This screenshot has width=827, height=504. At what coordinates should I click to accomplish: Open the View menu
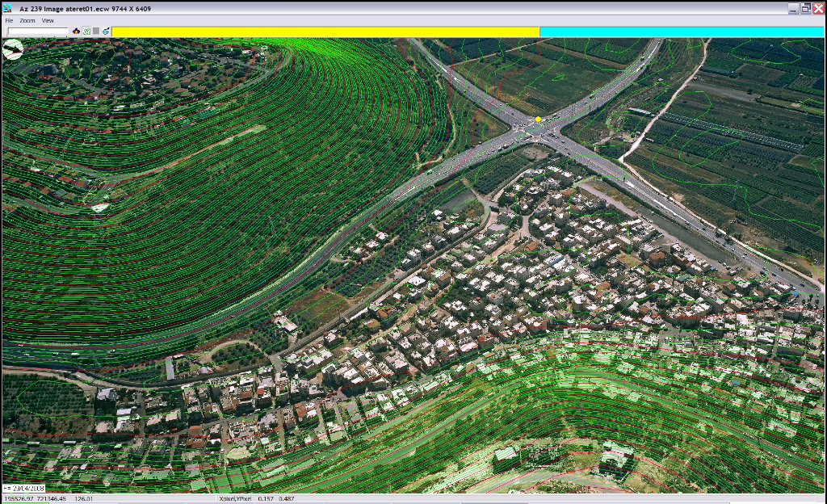pos(48,20)
